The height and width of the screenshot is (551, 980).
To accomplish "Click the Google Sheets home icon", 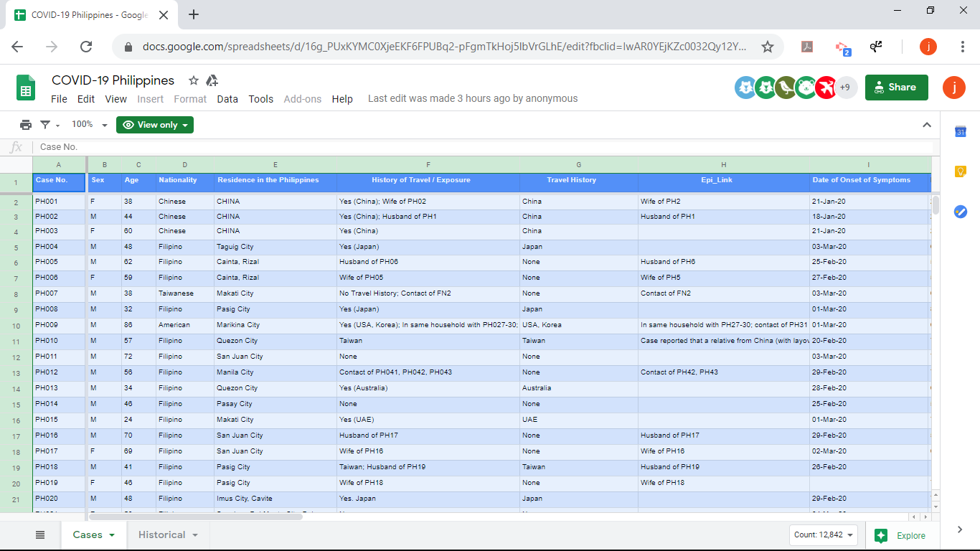I will pos(26,88).
